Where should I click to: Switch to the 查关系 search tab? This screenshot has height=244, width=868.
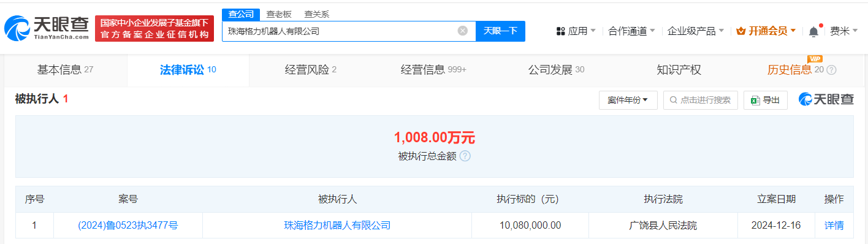[317, 14]
